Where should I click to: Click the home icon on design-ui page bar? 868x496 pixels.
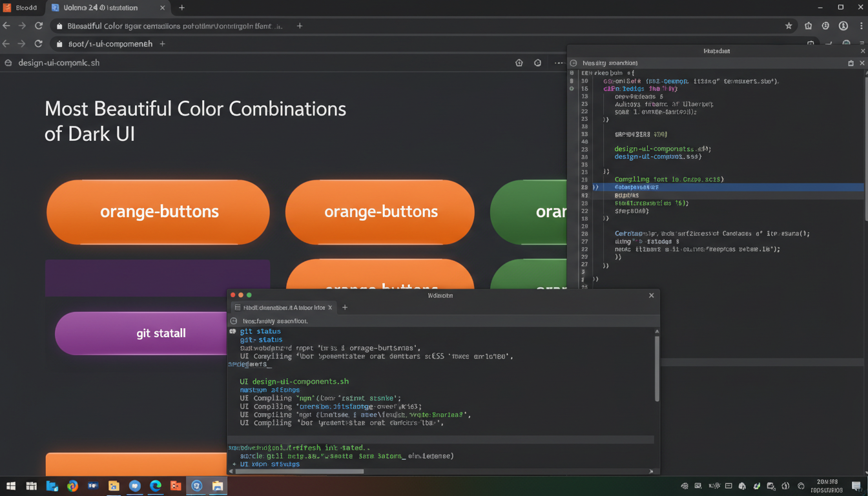519,63
